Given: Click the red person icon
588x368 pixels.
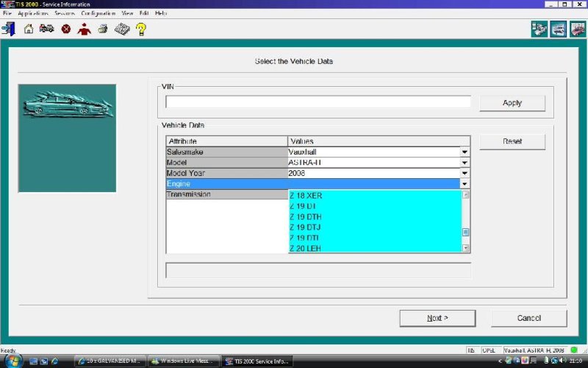Looking at the screenshot, I should (x=85, y=29).
